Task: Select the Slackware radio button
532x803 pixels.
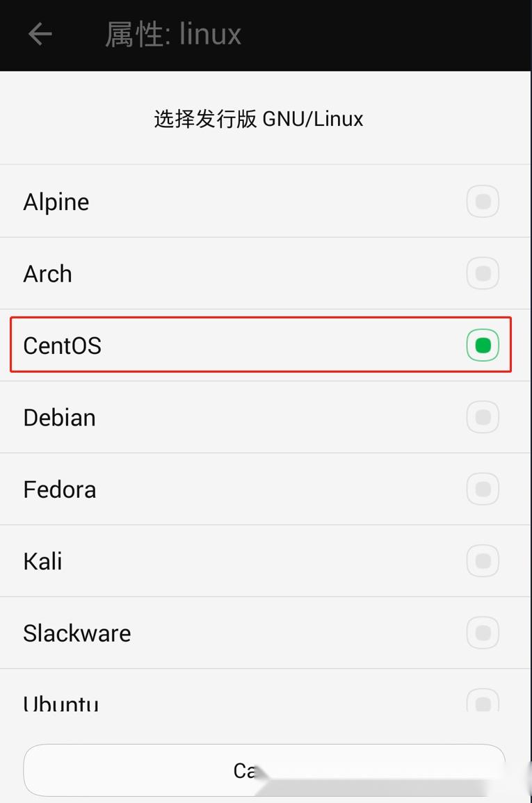Action: tap(483, 633)
